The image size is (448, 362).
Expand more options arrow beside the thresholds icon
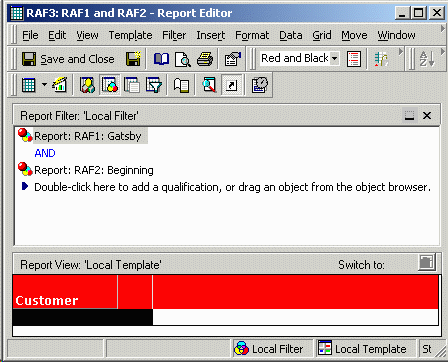pyautogui.click(x=401, y=52)
